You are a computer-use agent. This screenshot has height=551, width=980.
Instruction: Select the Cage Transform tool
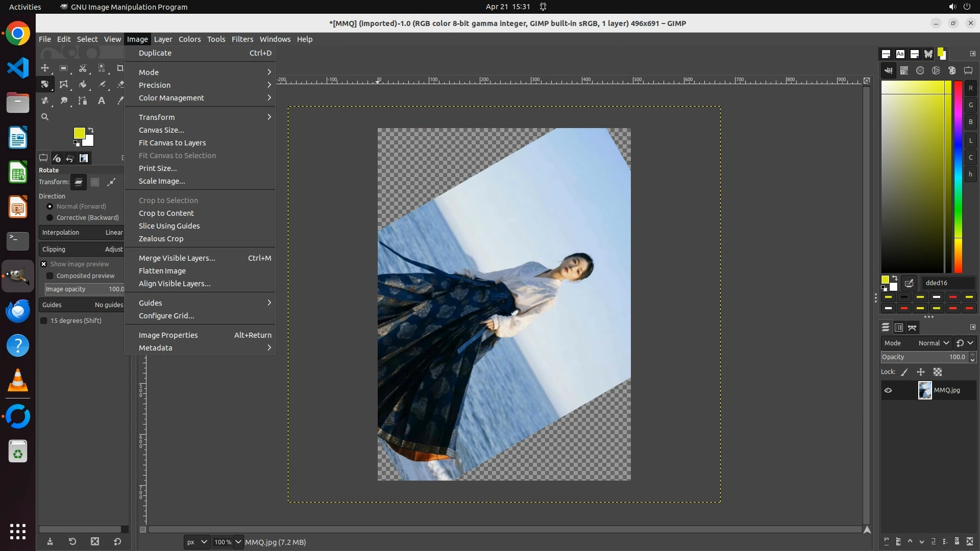(64, 85)
